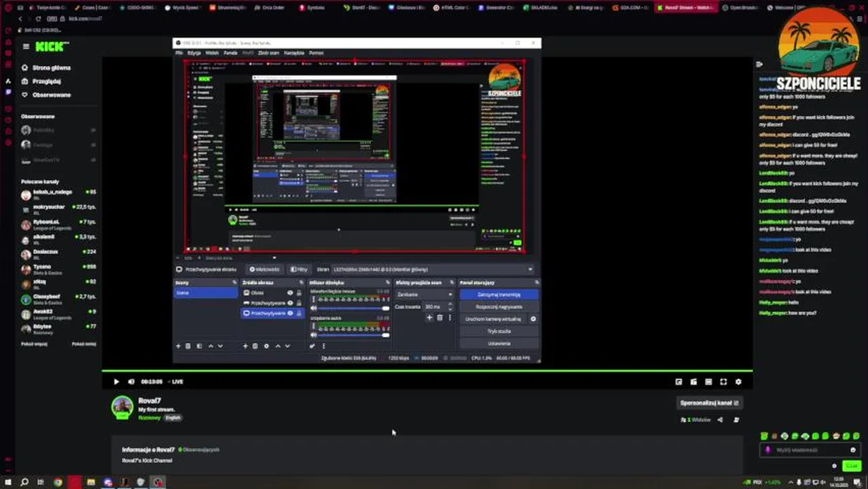Viewport: 868px width, 489px height.
Task: Open virtual camera settings gear
Action: (533, 319)
